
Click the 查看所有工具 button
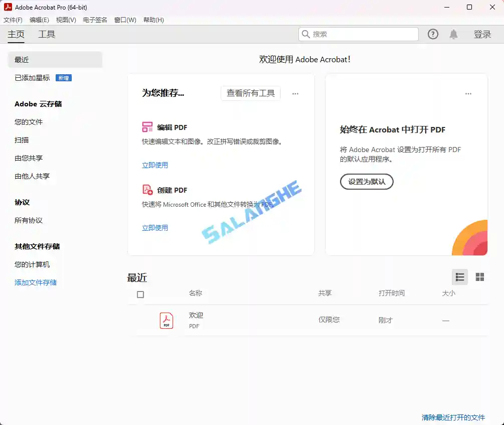click(250, 93)
